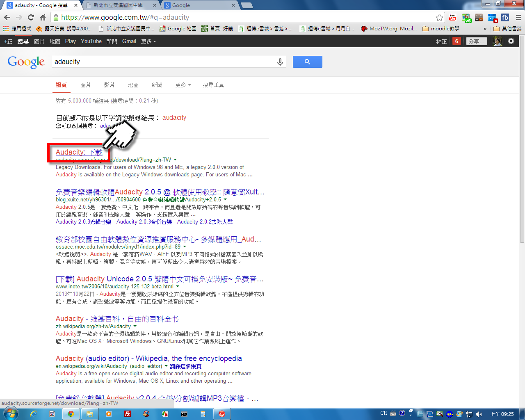525x420 pixels.
Task: Switch to the 影片 results tab
Action: 109,85
